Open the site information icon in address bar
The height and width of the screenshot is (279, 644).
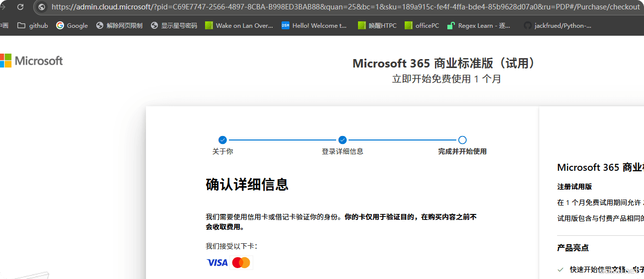(42, 7)
